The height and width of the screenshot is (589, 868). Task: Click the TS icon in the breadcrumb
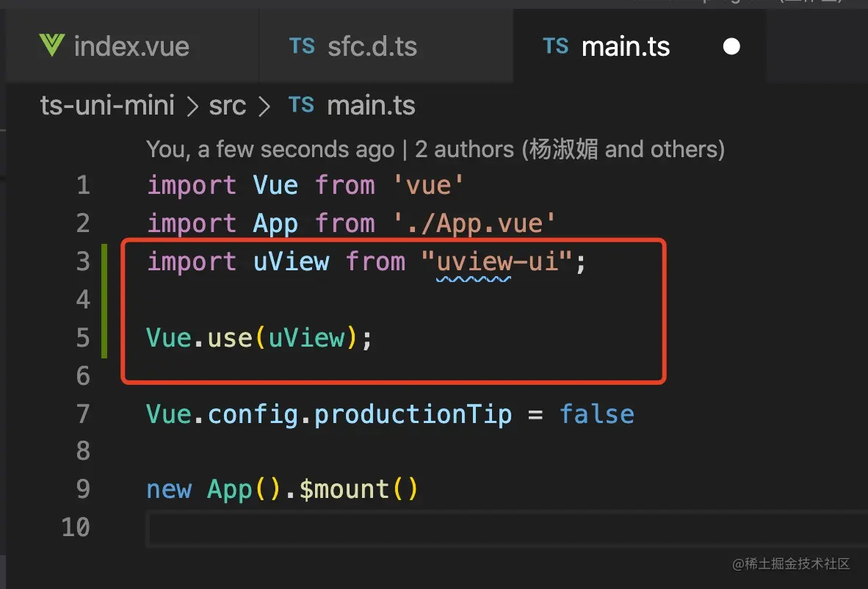click(x=302, y=105)
